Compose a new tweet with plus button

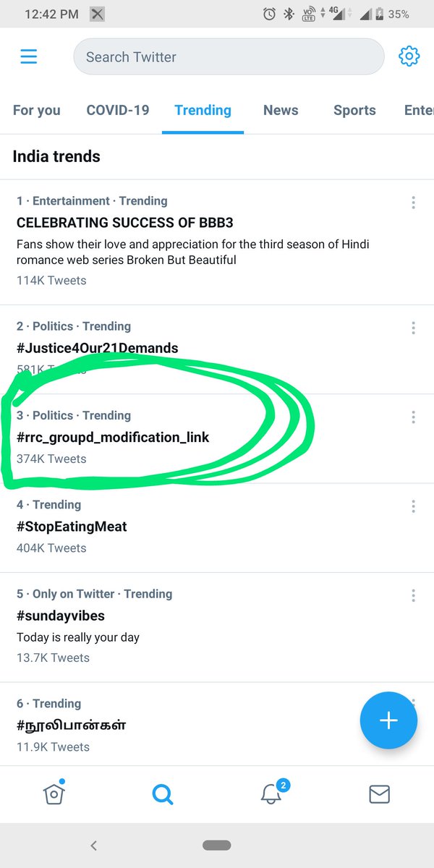(x=388, y=720)
